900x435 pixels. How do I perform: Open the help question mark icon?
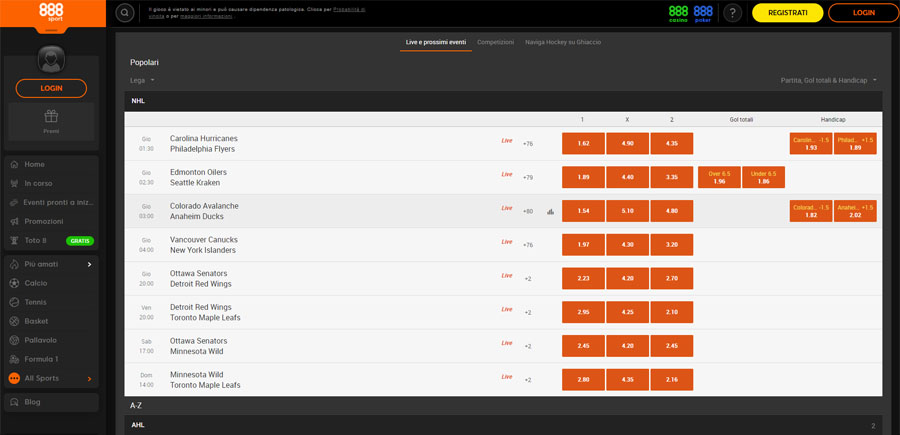732,13
